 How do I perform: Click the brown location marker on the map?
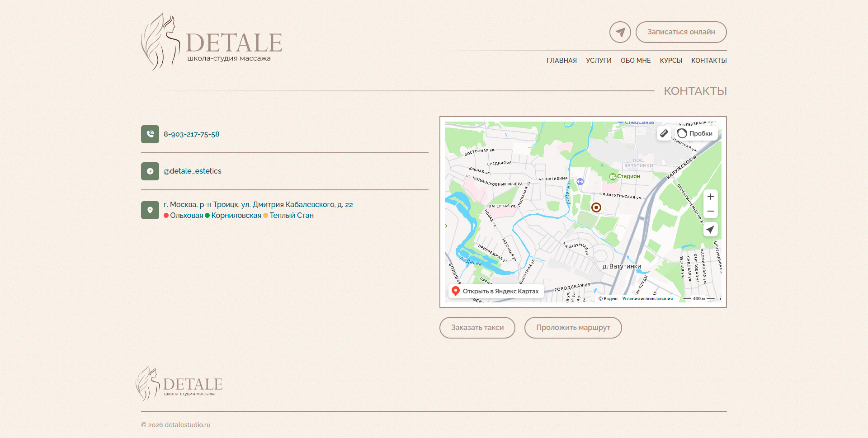click(596, 207)
